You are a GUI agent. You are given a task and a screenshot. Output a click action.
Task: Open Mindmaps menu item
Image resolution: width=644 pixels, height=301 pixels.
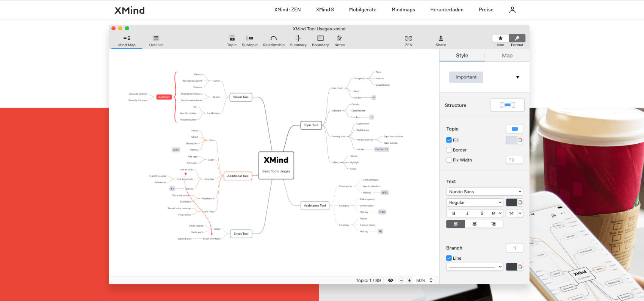click(x=403, y=10)
